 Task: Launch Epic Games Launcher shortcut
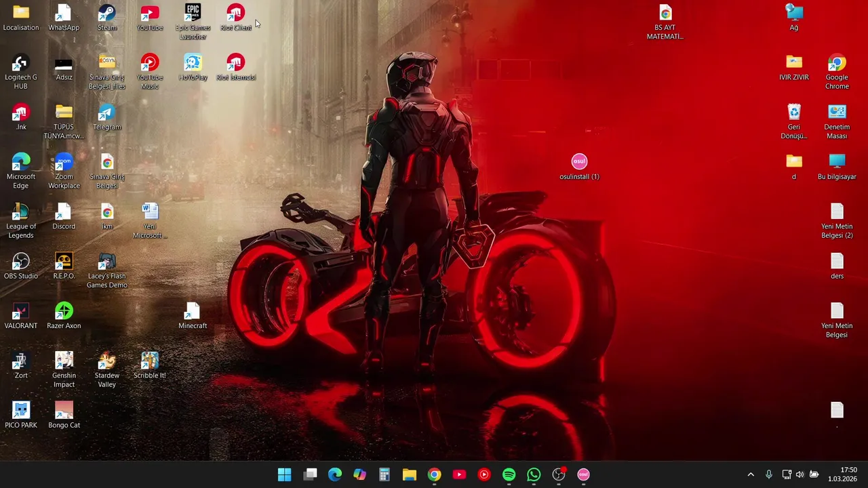(x=193, y=22)
